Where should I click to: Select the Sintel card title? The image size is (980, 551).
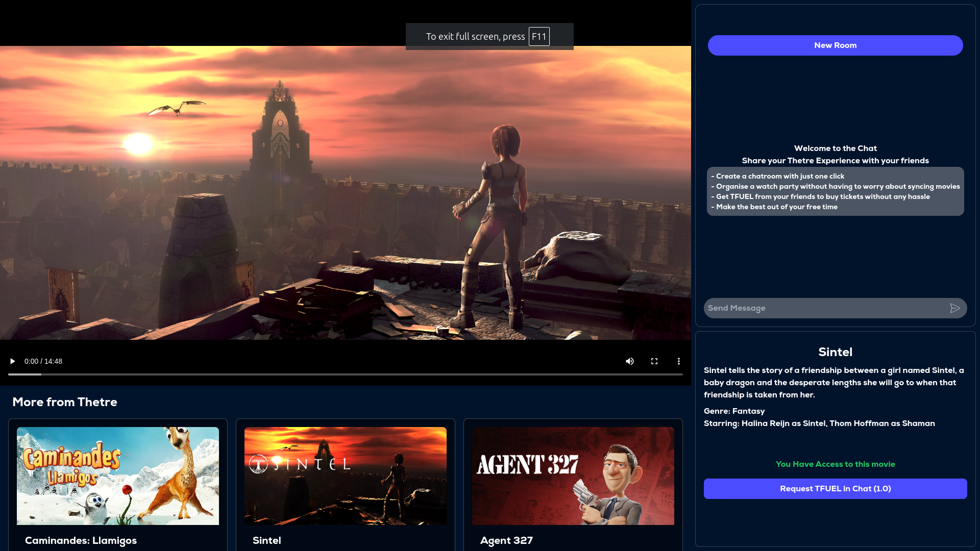[x=266, y=540]
